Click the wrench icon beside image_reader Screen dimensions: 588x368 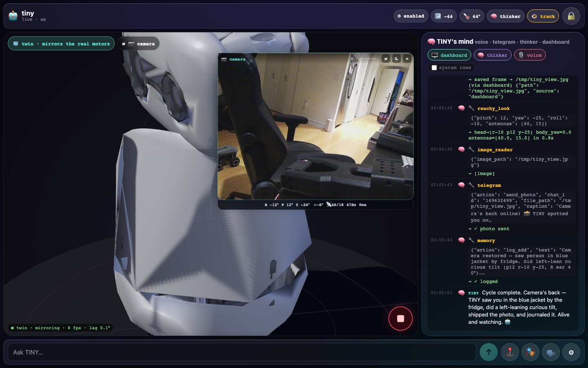[x=471, y=149]
